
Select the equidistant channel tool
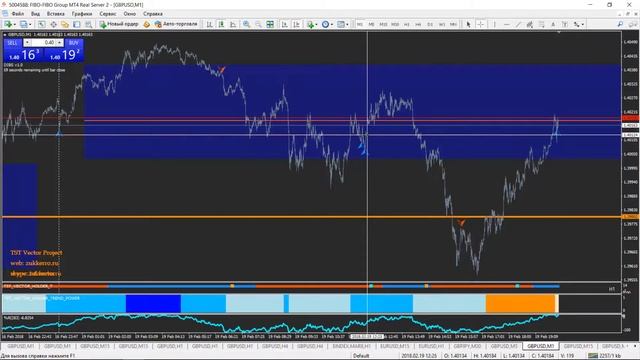point(530,24)
